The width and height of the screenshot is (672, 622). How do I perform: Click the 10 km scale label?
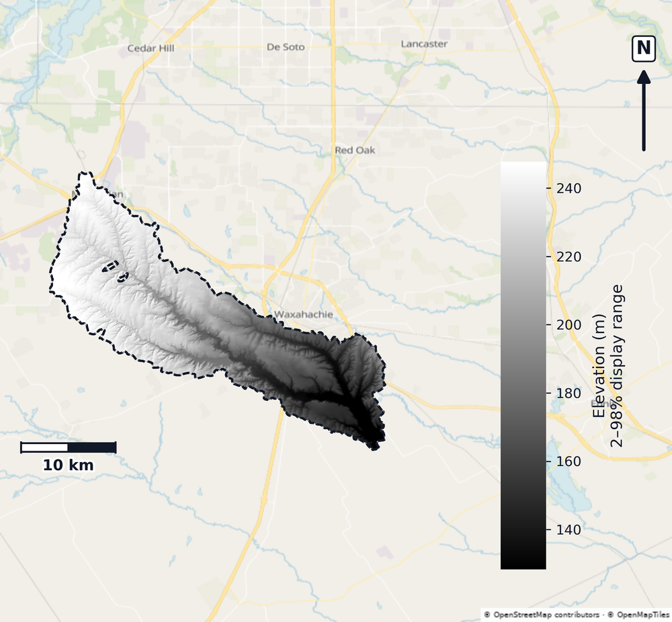(x=68, y=465)
